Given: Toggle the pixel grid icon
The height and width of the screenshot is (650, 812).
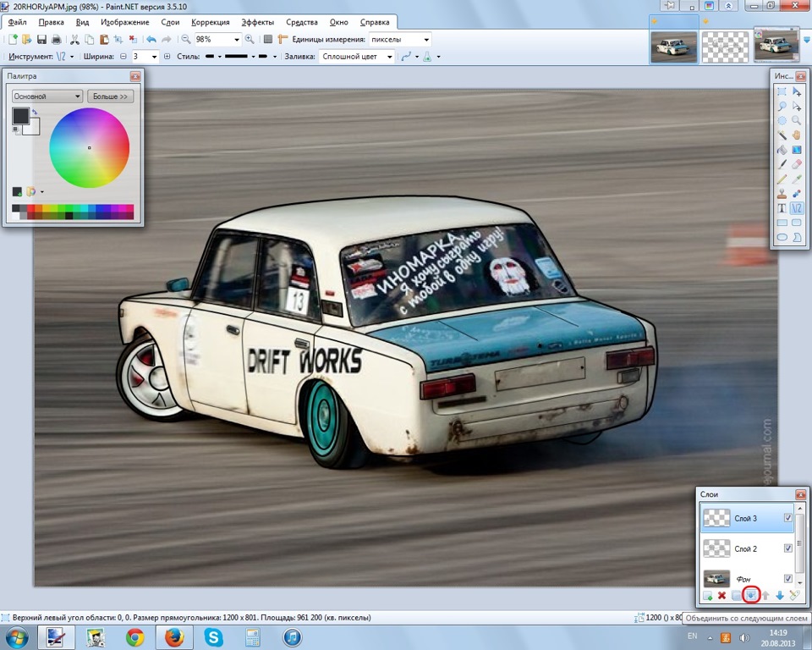Looking at the screenshot, I should (x=268, y=40).
